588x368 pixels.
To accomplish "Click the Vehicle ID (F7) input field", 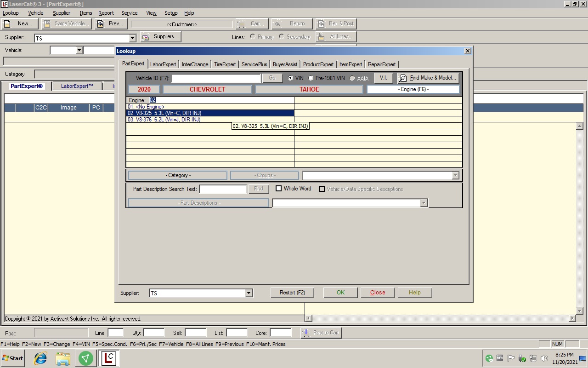I will pyautogui.click(x=216, y=78).
